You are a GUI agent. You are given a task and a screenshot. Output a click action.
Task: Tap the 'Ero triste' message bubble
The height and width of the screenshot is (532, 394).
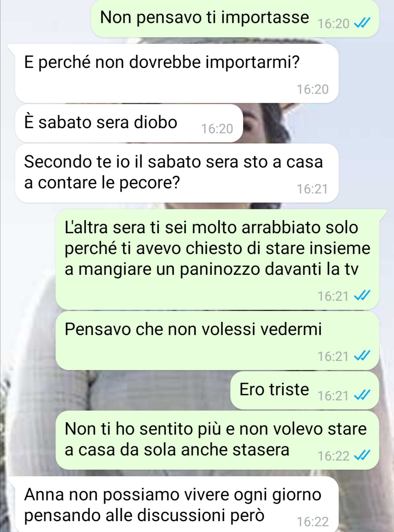pos(305,390)
